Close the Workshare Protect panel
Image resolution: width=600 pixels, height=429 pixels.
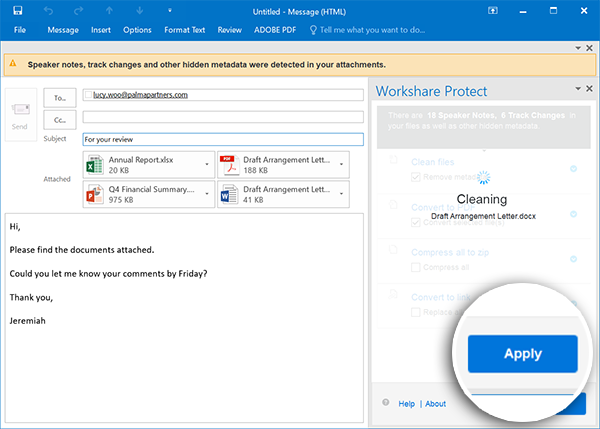pos(589,89)
